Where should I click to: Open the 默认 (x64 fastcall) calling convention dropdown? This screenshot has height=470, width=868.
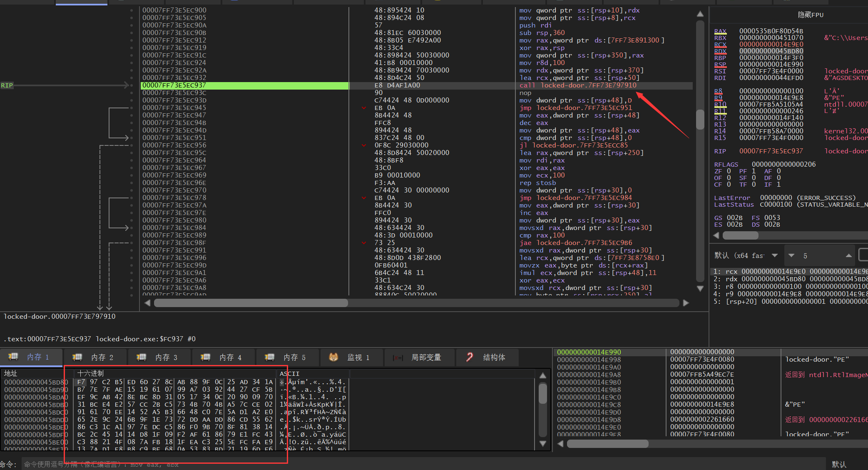[x=746, y=255]
